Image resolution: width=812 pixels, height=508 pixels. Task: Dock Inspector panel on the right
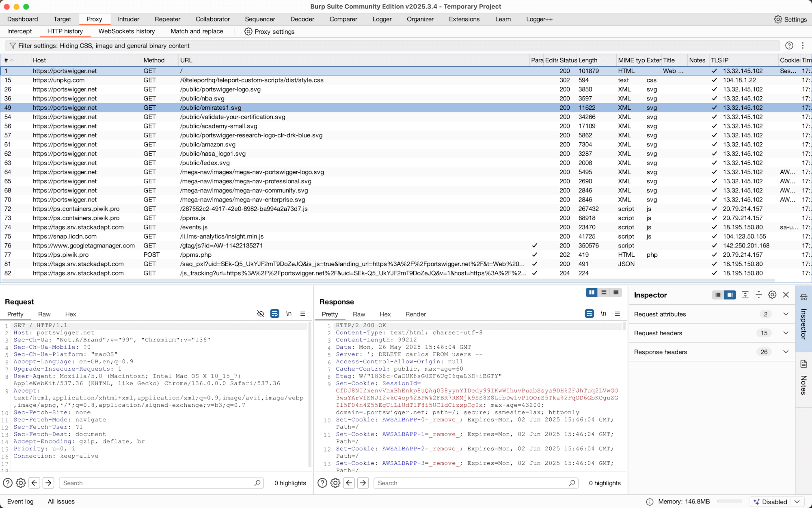tap(730, 295)
